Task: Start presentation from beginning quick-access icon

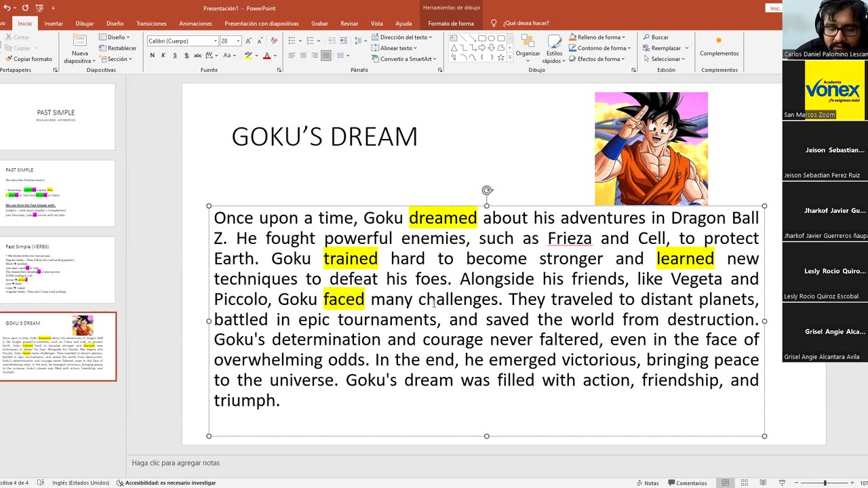Action: tap(39, 8)
